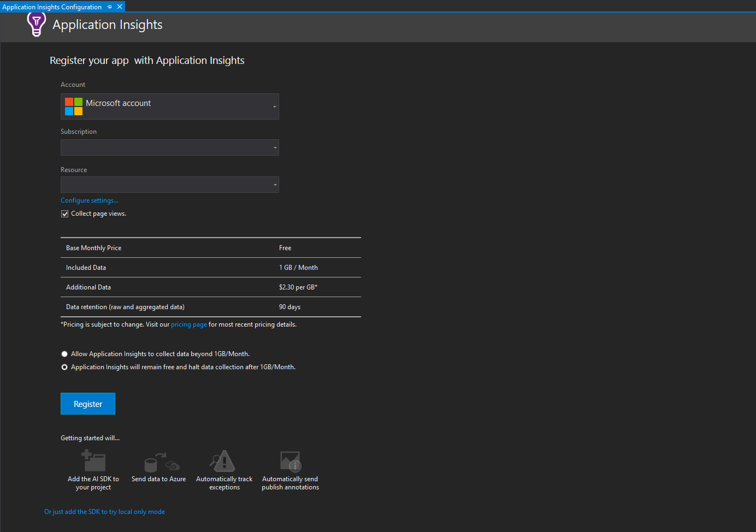Click the pin icon on the document tab
The width and height of the screenshot is (756, 532).
pyautogui.click(x=110, y=7)
